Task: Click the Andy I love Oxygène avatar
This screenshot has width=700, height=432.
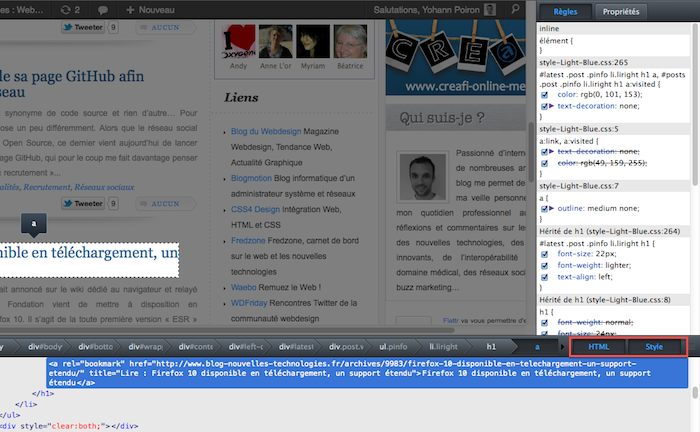Action: (237, 41)
